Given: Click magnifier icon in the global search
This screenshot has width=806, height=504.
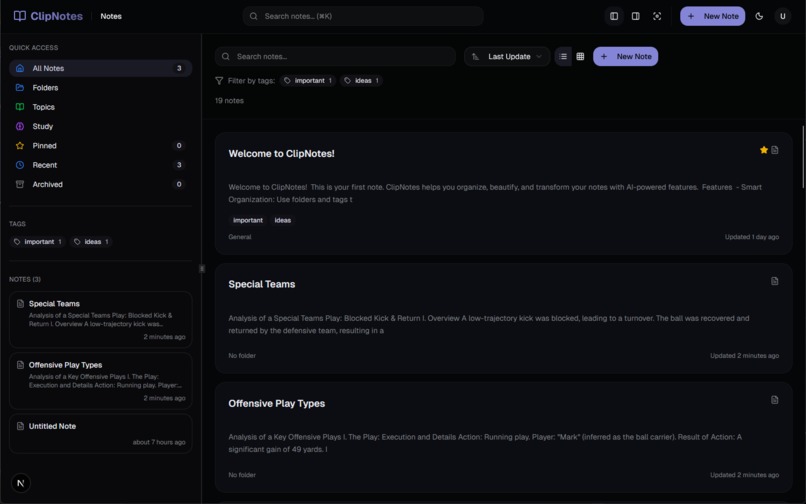Looking at the screenshot, I should point(253,16).
